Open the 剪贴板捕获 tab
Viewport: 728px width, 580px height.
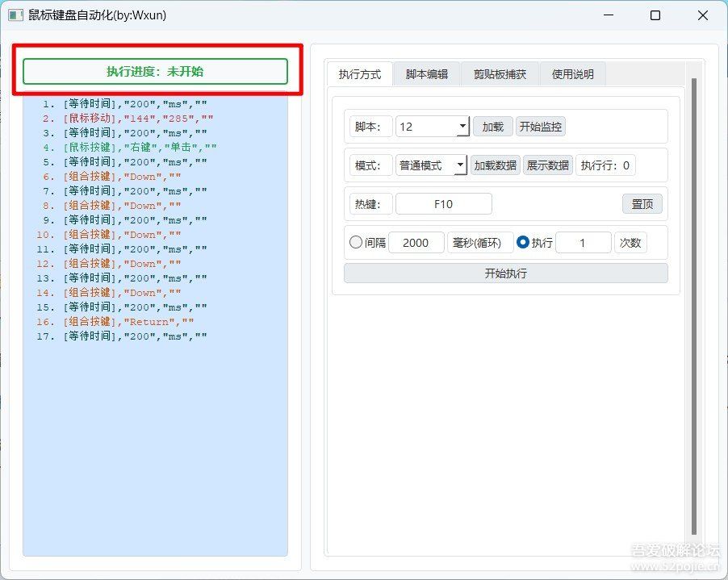(500, 74)
